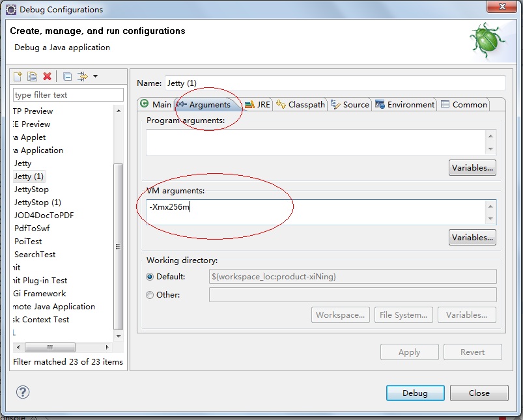Select the Java Applet entry

29,137
